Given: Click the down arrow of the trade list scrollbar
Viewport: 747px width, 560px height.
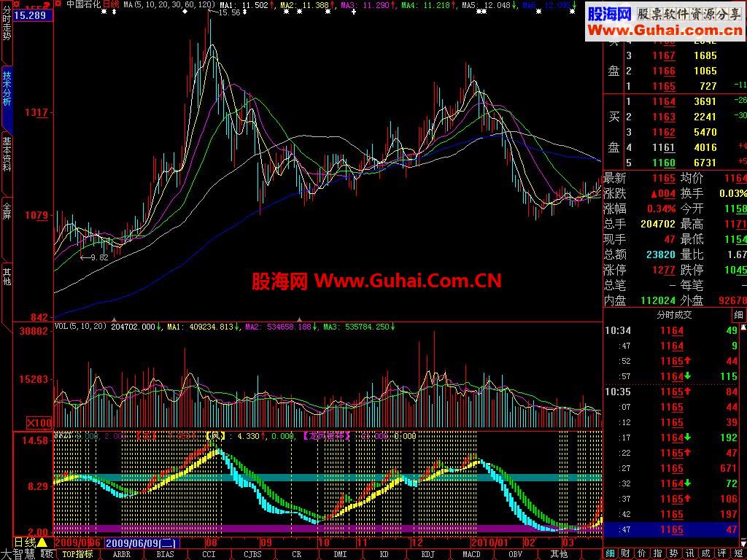Looking at the screenshot, I should click(x=743, y=542).
